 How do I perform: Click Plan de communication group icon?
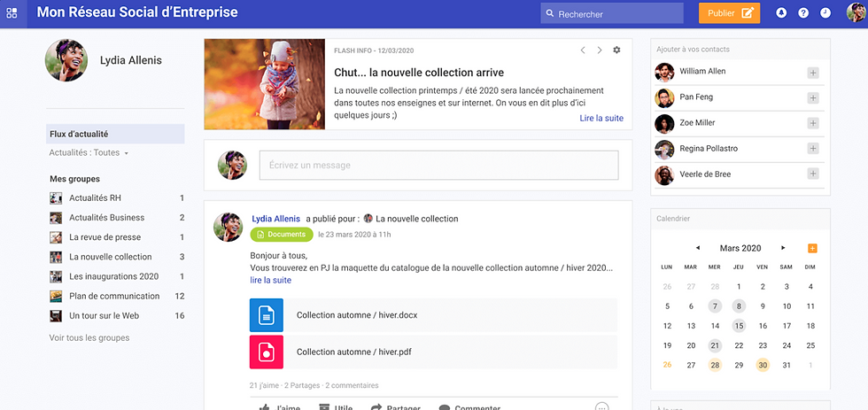55,296
